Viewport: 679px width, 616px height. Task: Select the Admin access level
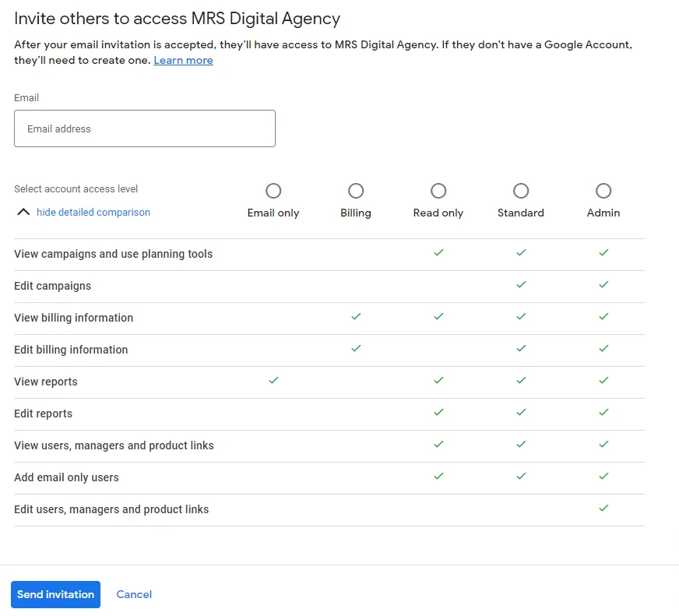[x=603, y=190]
